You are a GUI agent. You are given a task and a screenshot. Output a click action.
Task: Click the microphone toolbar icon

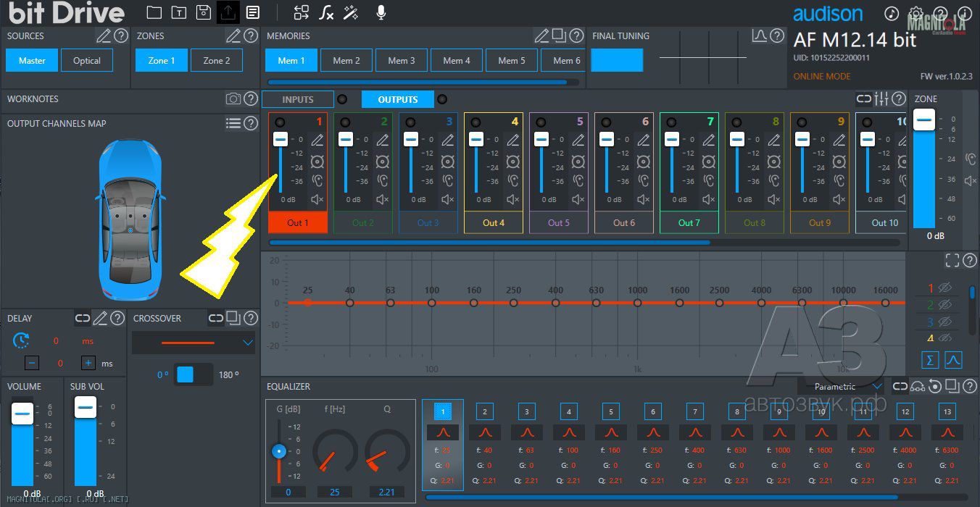[381, 12]
